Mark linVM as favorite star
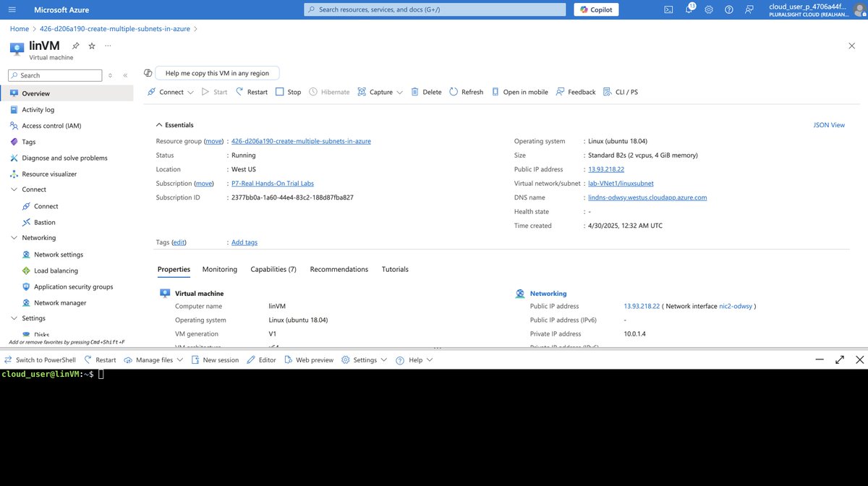Screen dimensions: 868x486 click(92, 46)
